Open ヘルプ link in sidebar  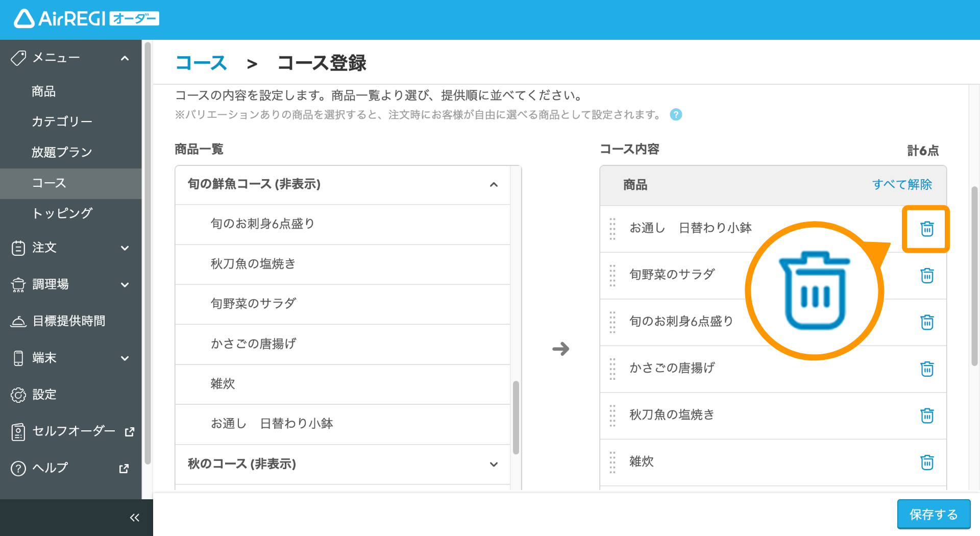click(x=50, y=468)
